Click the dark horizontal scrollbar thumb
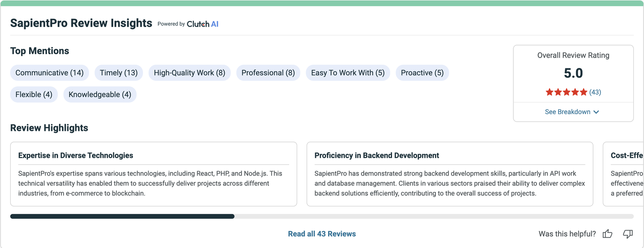Image resolution: width=644 pixels, height=248 pixels. click(x=122, y=216)
